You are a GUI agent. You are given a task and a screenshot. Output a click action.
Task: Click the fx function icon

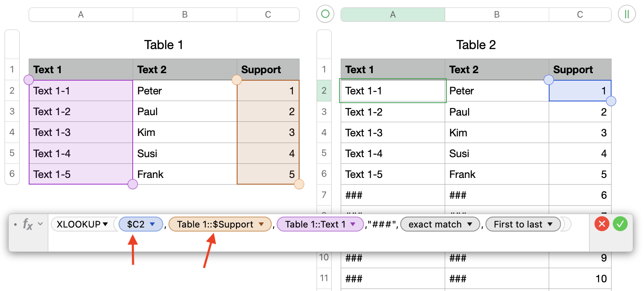tap(27, 224)
